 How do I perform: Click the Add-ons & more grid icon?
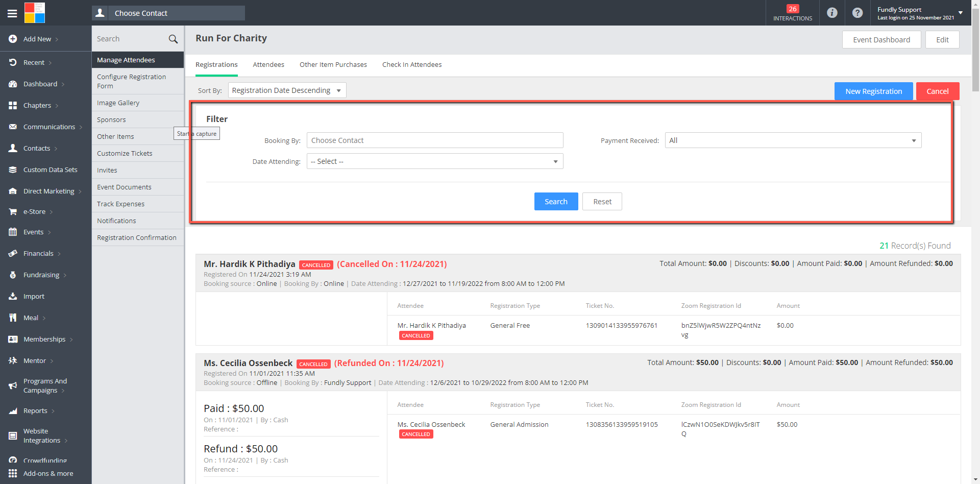click(13, 473)
